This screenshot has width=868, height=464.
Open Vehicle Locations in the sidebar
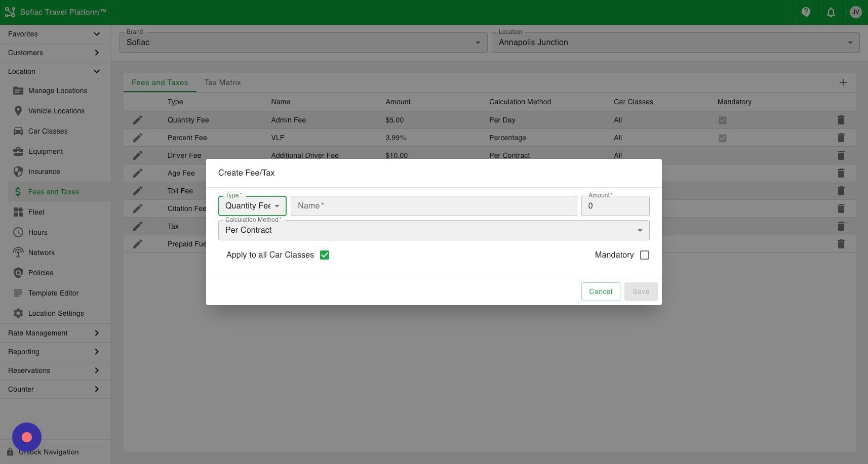(56, 111)
